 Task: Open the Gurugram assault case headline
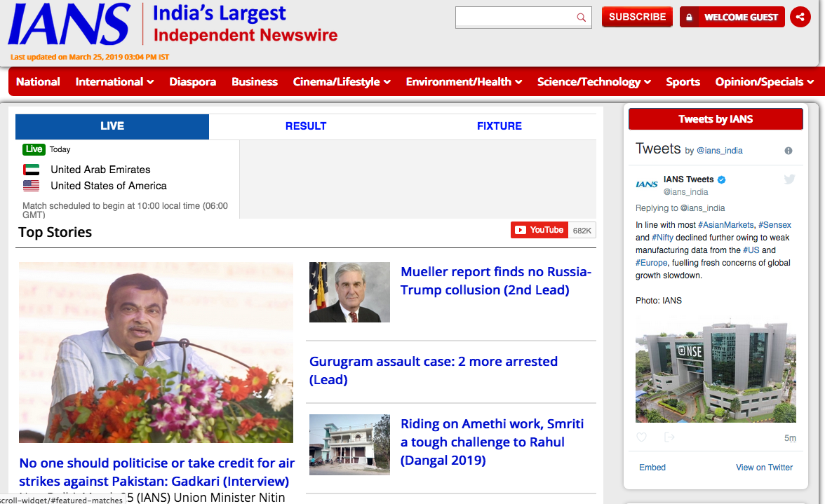pos(433,371)
